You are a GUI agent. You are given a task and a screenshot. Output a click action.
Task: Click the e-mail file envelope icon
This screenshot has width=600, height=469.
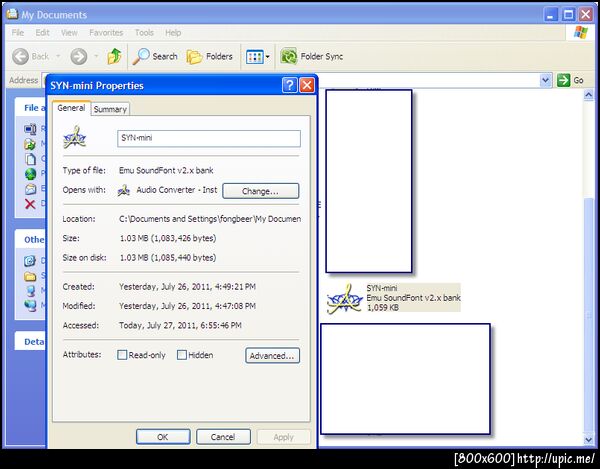30,189
